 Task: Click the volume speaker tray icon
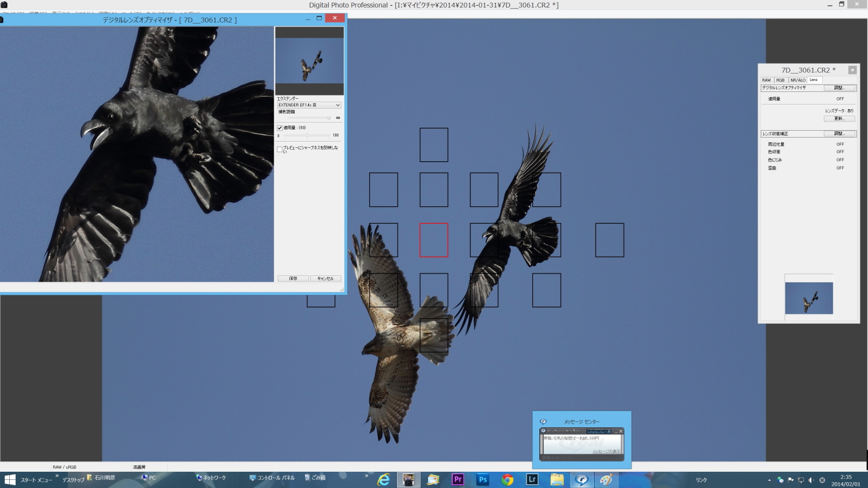811,480
